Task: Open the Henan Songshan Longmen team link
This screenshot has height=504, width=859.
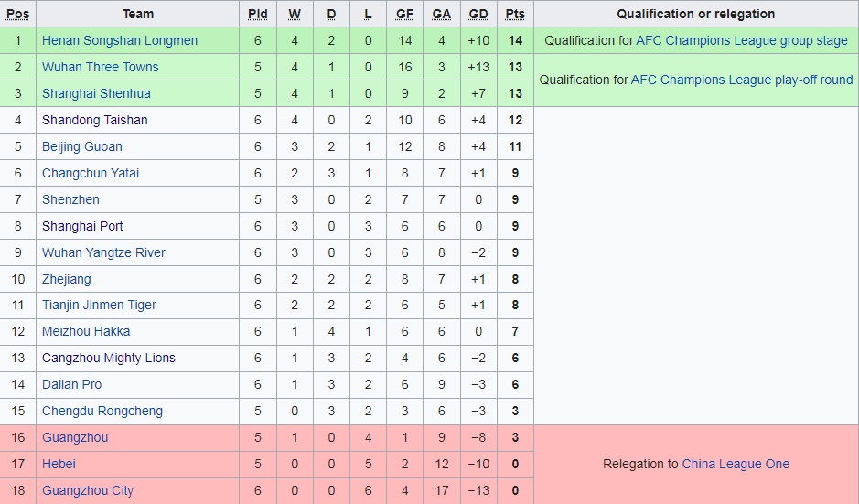Action: tap(120, 40)
